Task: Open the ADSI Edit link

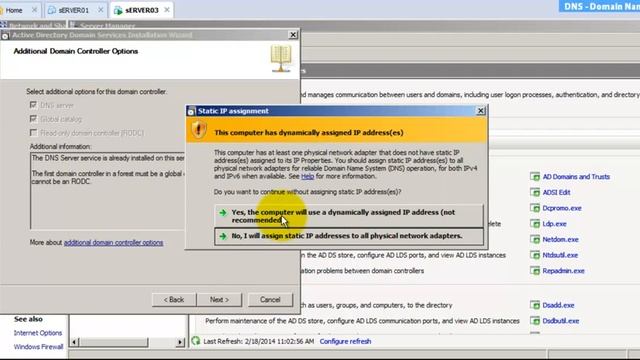Action: coord(556,192)
